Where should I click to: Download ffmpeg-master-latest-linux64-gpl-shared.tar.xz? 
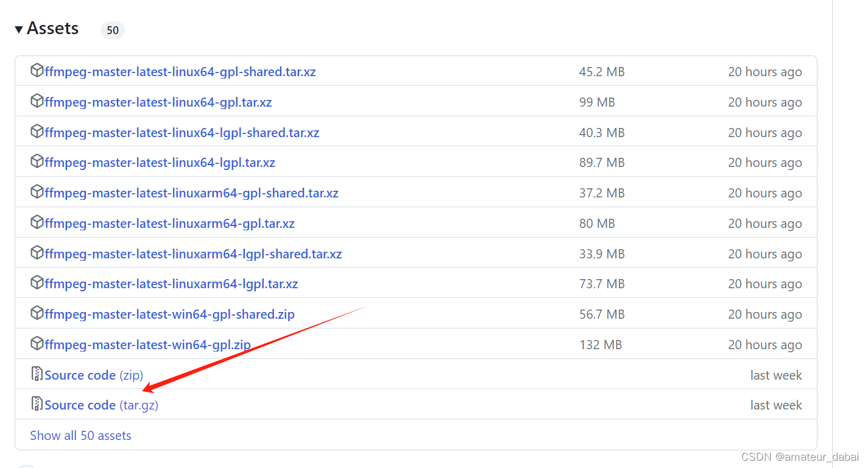pos(180,72)
